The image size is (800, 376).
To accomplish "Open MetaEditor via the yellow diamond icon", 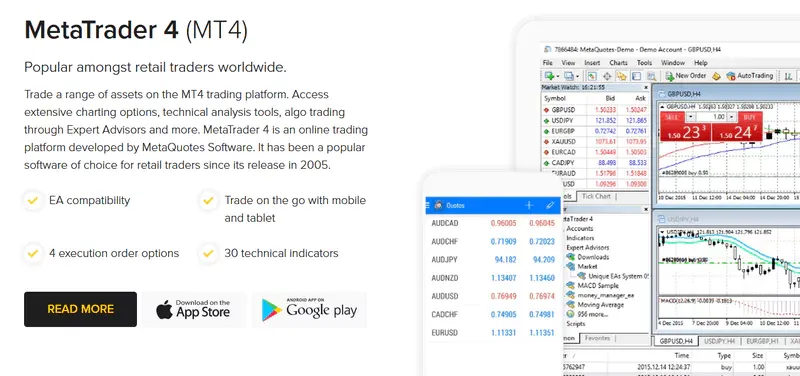I will 716,77.
